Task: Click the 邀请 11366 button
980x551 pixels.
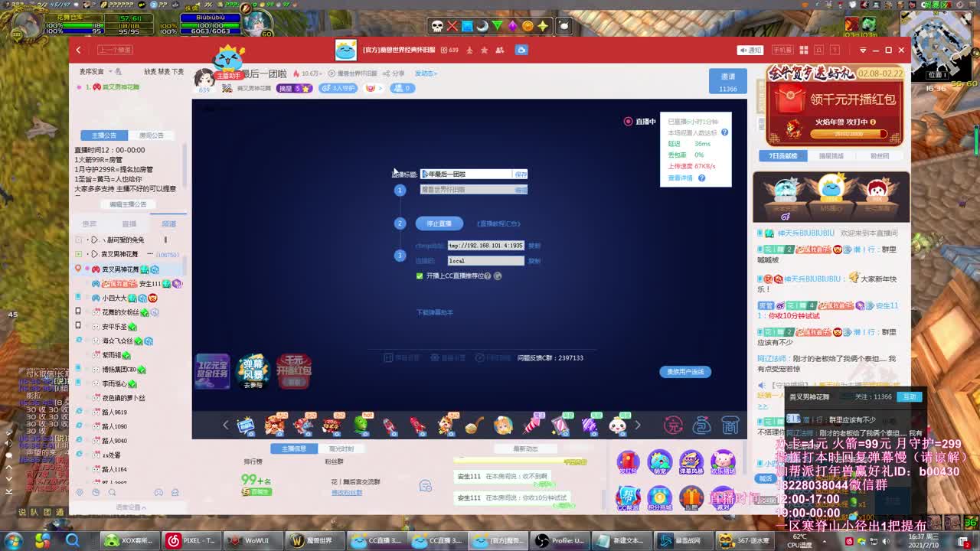Action: 727,82
